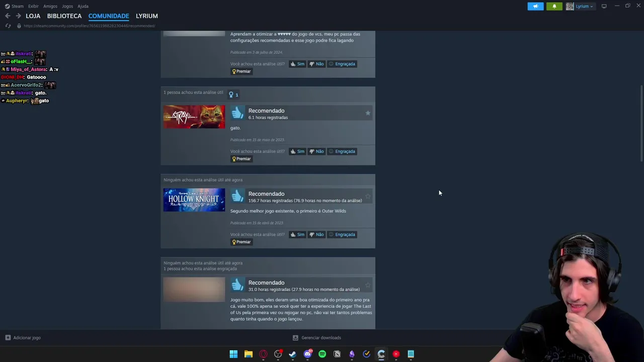644x362 pixels.
Task: Open the Steam taskbar icon
Action: (x=292, y=354)
